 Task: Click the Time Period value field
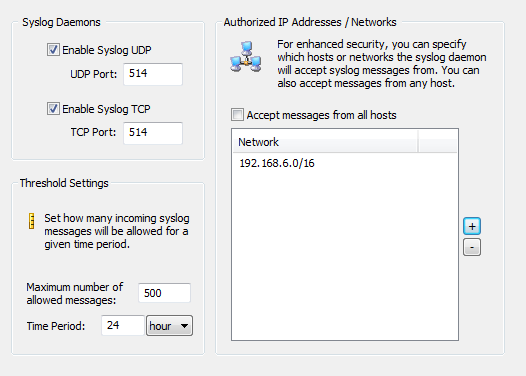123,325
